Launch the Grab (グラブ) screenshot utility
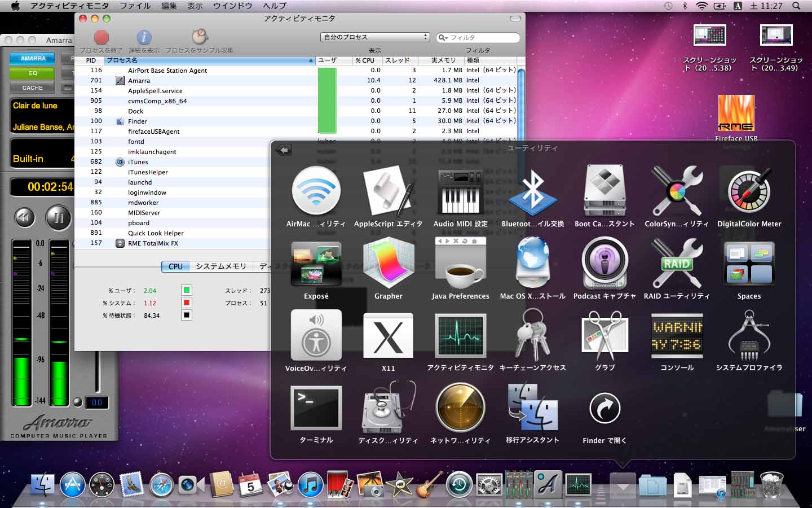812x508 pixels. 604,335
